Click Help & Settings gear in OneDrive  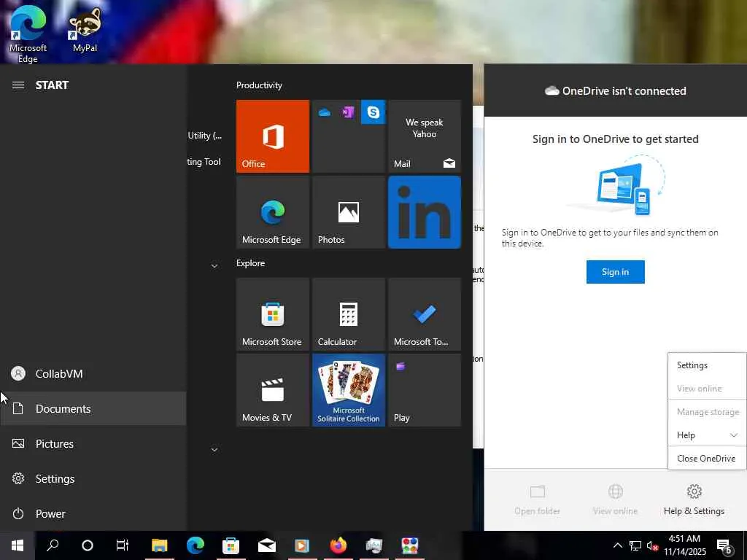pos(694,499)
